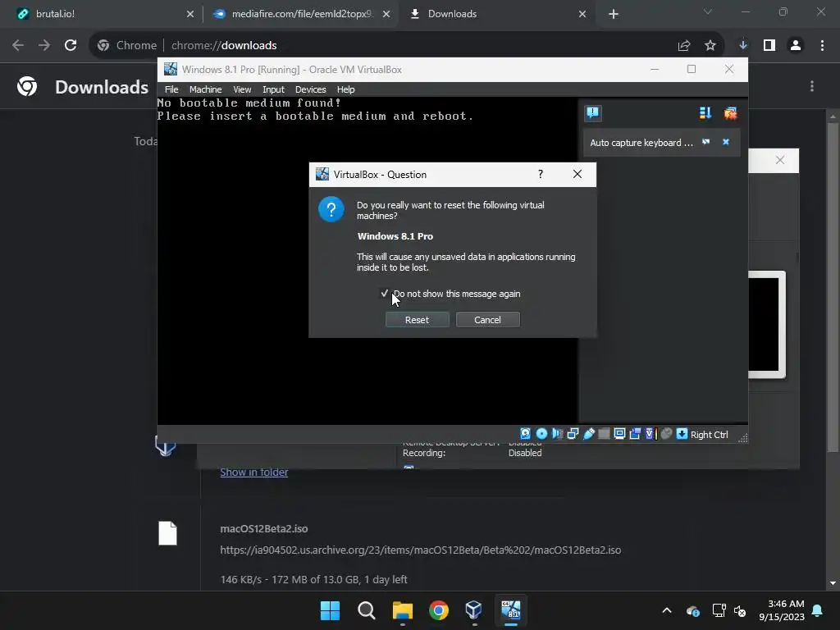This screenshot has height=630, width=840.
Task: Toggle Chrome side panel icon
Action: click(769, 46)
